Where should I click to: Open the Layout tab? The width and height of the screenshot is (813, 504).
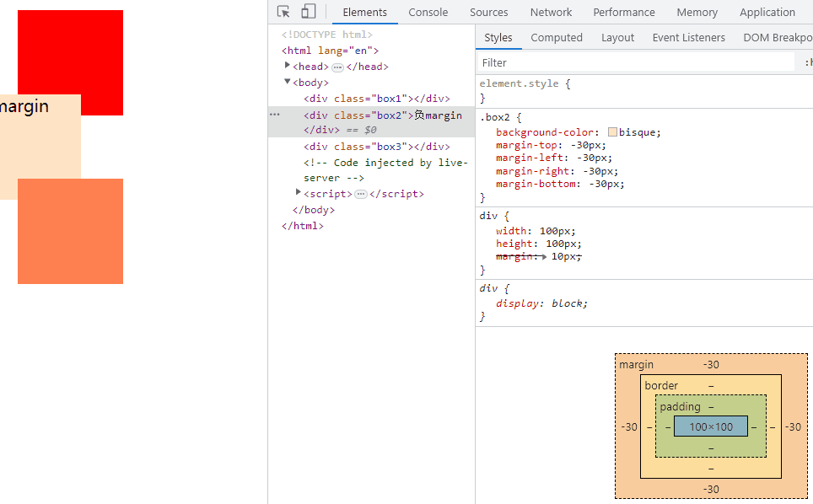click(x=617, y=37)
